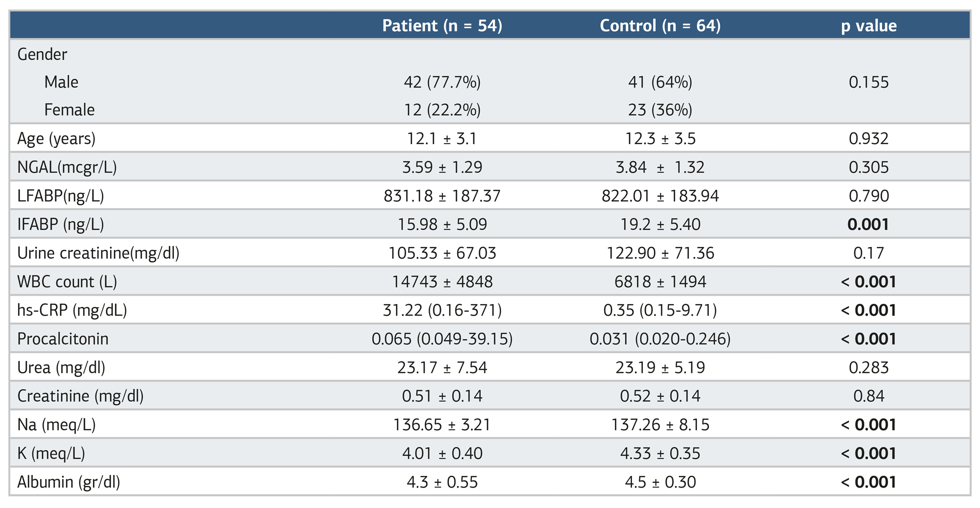Select Creatinine patient value 0.51 ± 0.14
The image size is (980, 508).
click(x=442, y=396)
